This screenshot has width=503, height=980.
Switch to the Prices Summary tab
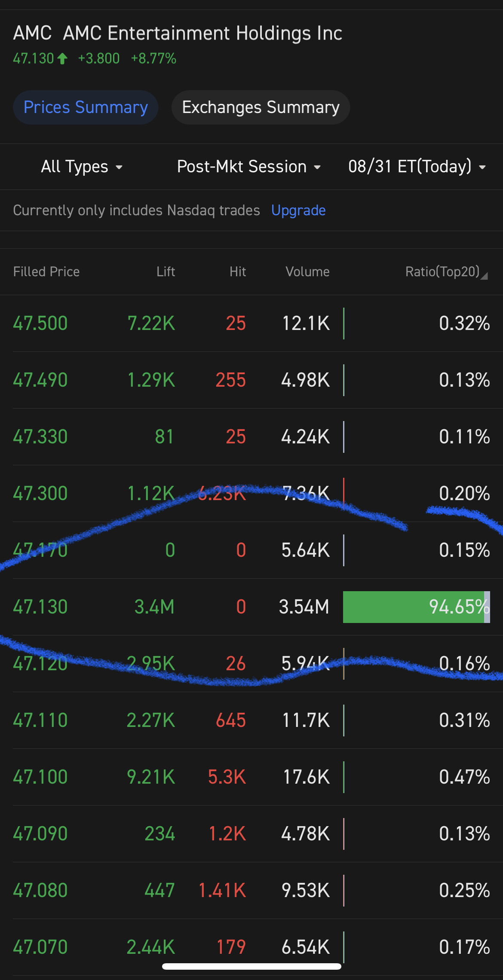click(86, 107)
